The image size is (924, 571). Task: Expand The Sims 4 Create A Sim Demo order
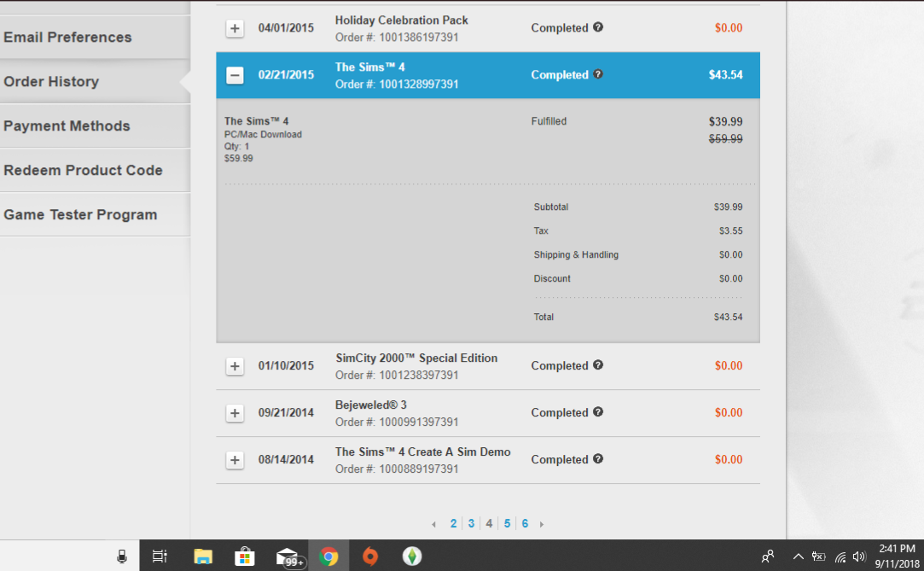[x=235, y=460]
